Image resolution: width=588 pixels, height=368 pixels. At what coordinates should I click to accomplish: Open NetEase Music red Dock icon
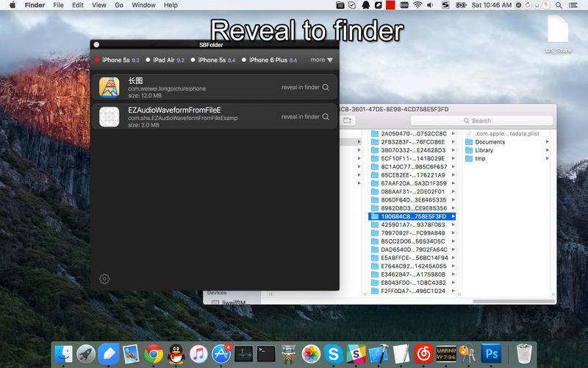click(x=424, y=354)
